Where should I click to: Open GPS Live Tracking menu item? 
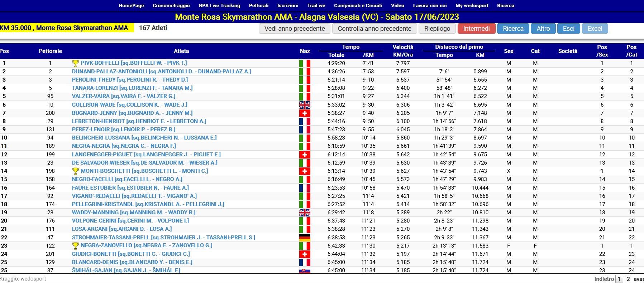219,5
